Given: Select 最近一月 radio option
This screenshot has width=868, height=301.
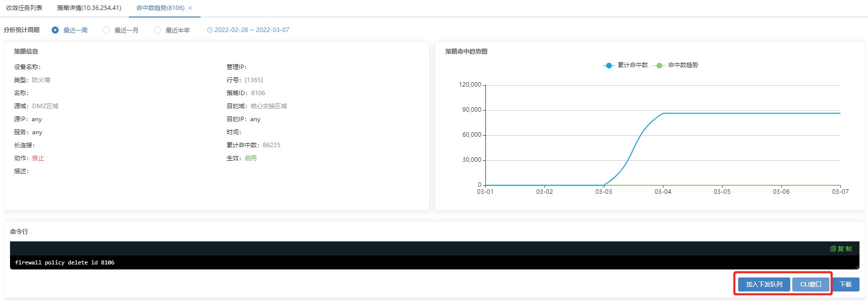Looking at the screenshot, I should point(106,30).
